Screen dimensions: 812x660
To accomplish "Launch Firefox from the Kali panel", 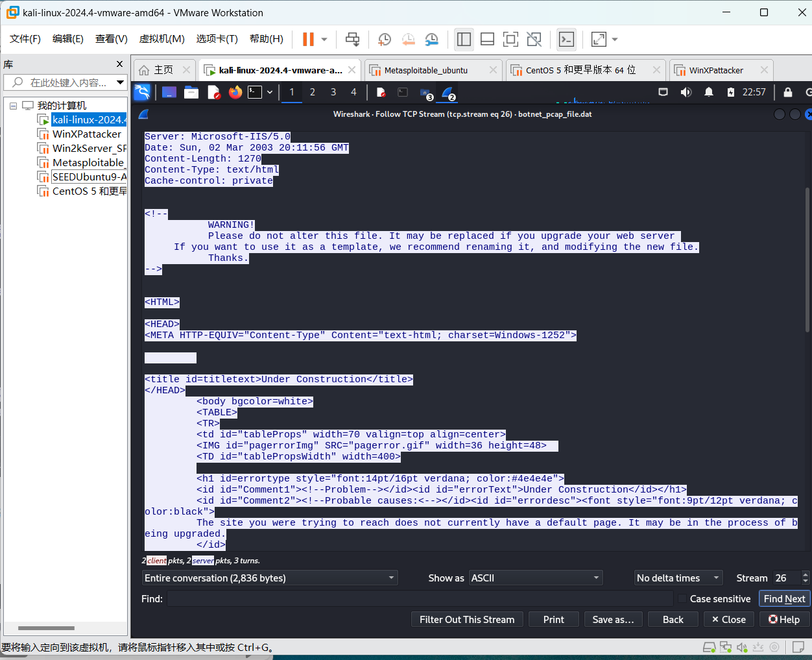I will 235,92.
